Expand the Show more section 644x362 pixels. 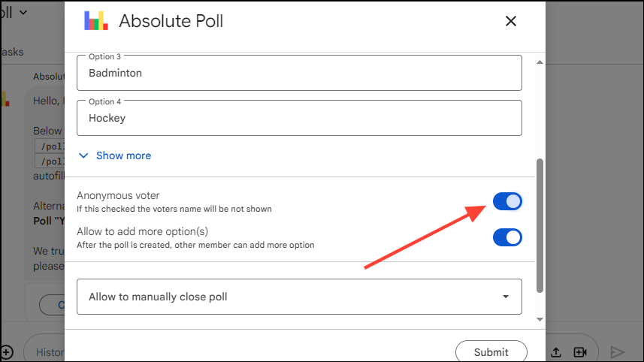coord(115,155)
